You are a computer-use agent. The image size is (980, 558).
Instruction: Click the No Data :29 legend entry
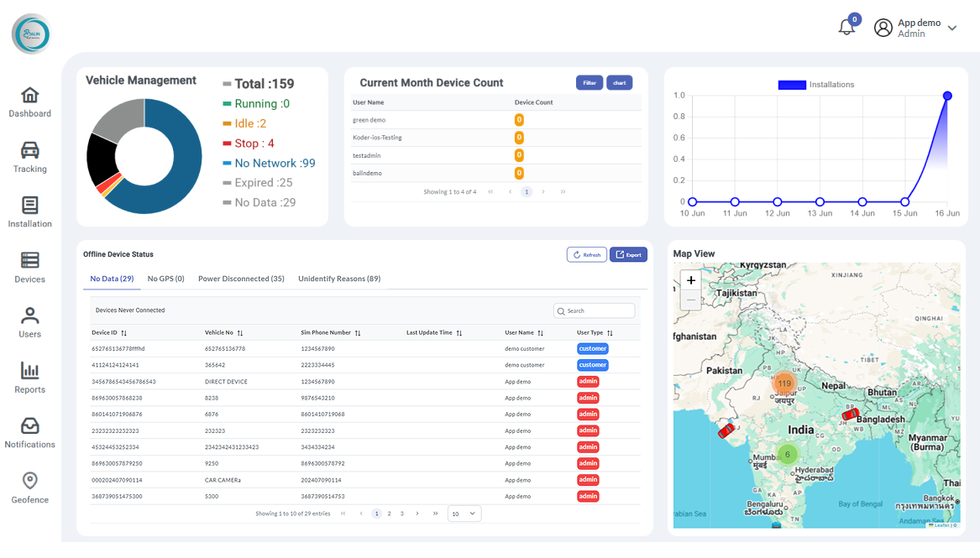(x=259, y=203)
